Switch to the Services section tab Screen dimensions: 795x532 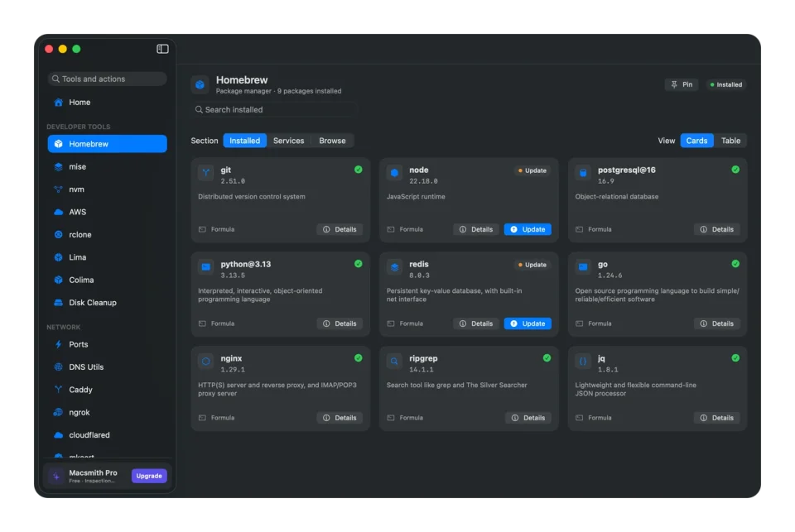point(288,141)
